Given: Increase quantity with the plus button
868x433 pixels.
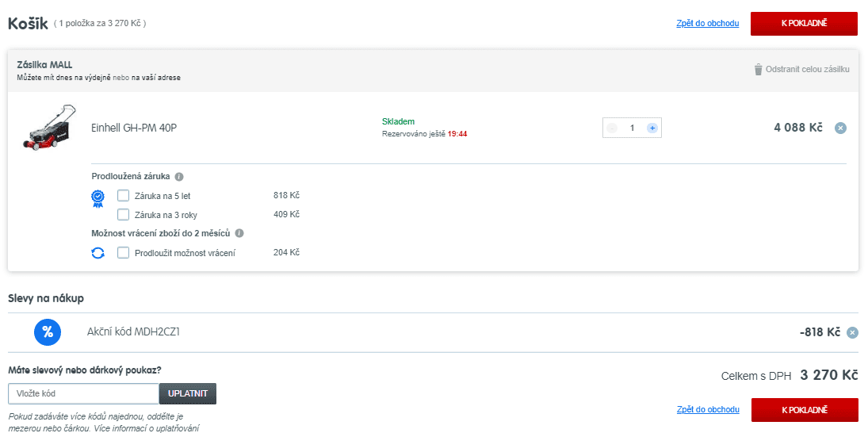Looking at the screenshot, I should click(652, 128).
